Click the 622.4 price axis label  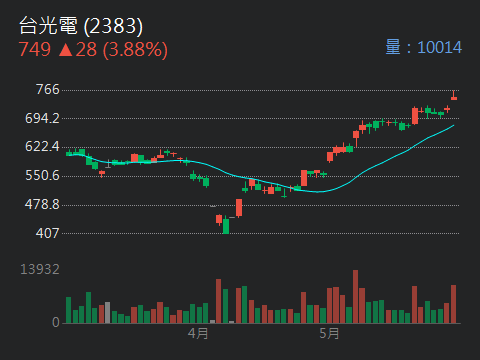click(x=42, y=146)
